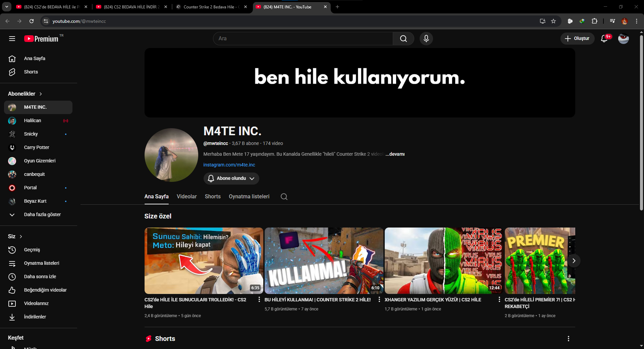Show next videos in Size özel carousel
Image resolution: width=644 pixels, height=349 pixels.
pos(574,261)
